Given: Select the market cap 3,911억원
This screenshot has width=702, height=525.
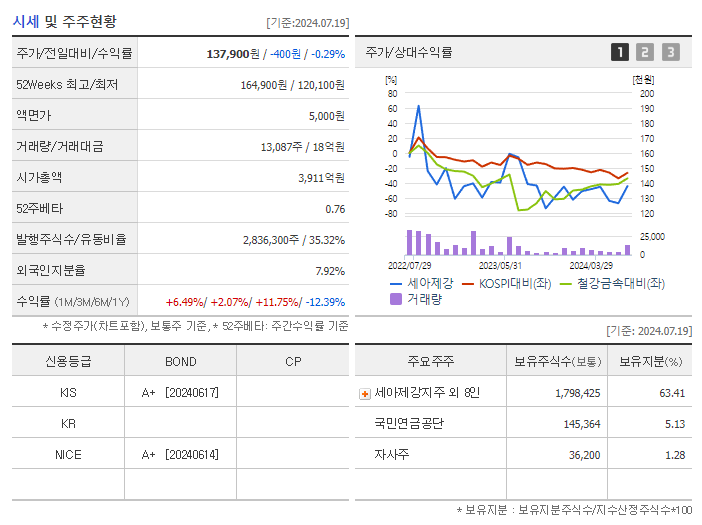Looking at the screenshot, I should [321, 178].
